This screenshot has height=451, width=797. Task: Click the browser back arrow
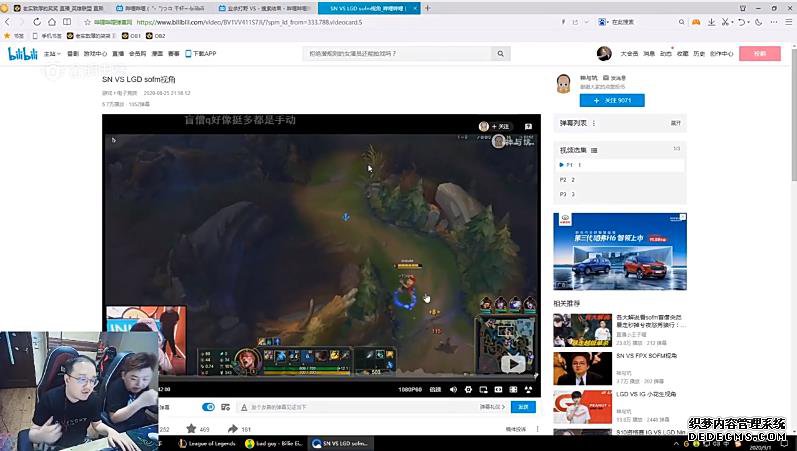[7, 22]
